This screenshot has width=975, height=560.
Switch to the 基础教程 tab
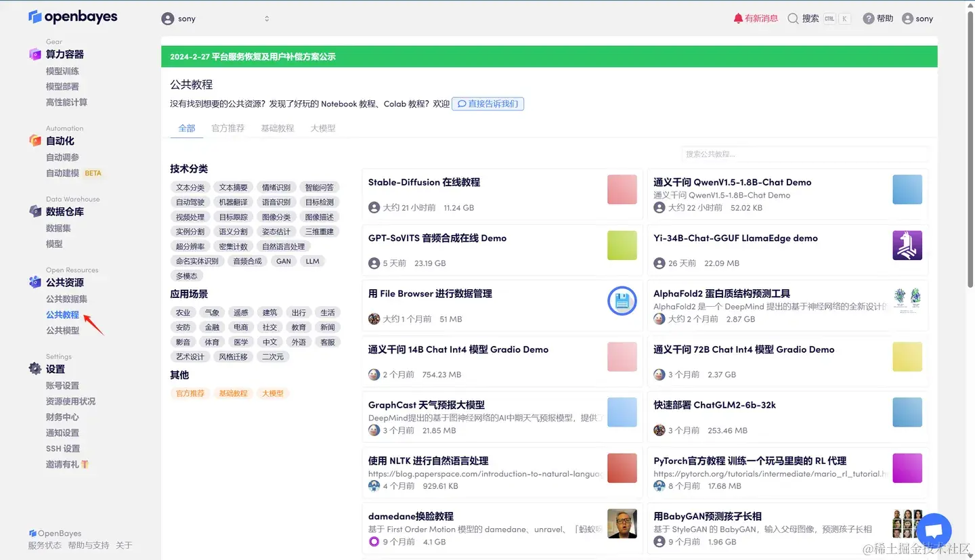(278, 128)
